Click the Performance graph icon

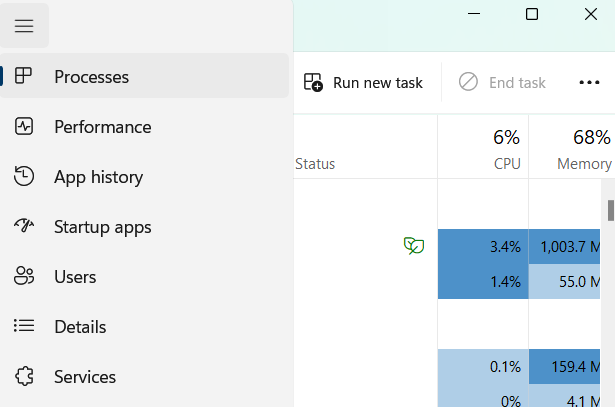pyautogui.click(x=24, y=127)
